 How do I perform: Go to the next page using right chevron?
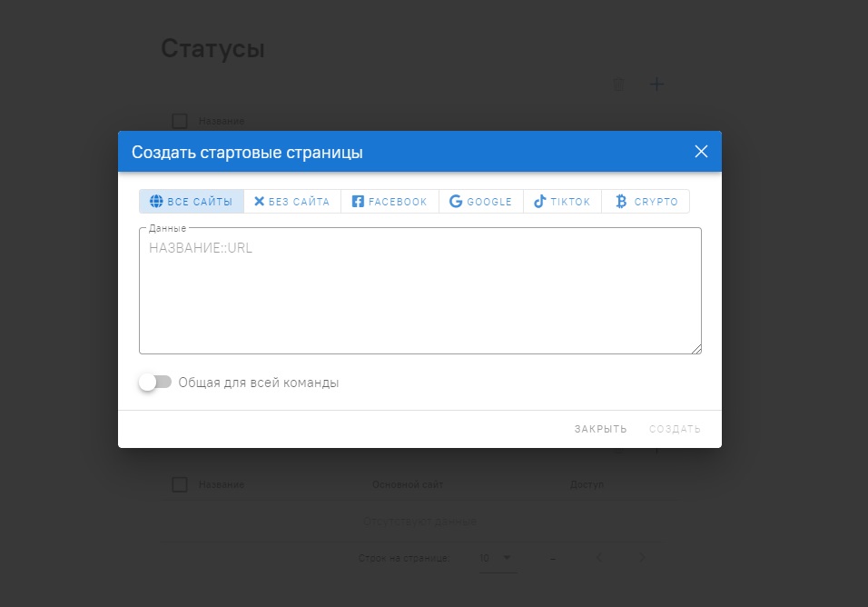(642, 557)
